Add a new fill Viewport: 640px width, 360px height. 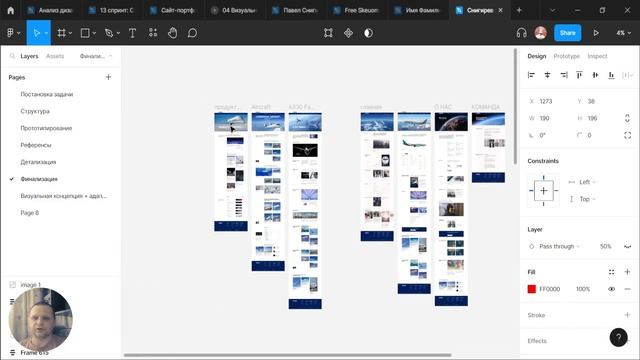tap(627, 272)
